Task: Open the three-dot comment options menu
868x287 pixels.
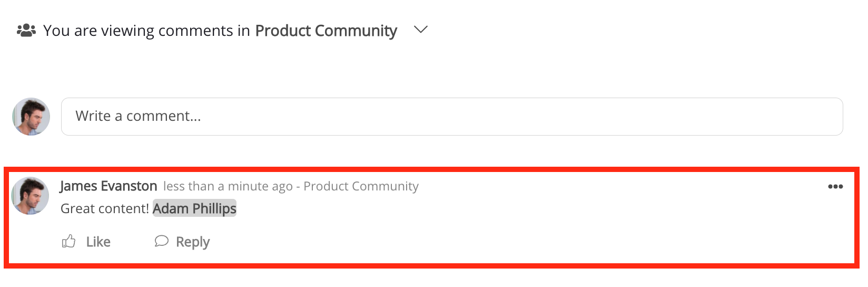Action: 835,186
